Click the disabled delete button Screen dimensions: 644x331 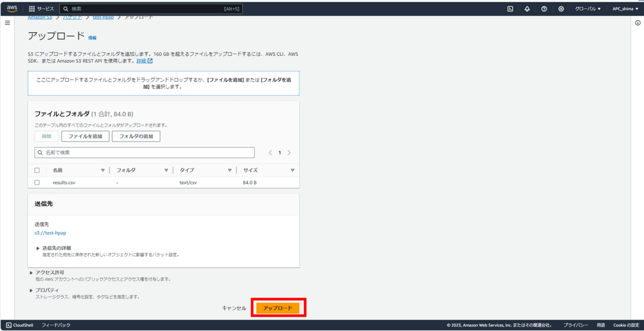pos(47,136)
